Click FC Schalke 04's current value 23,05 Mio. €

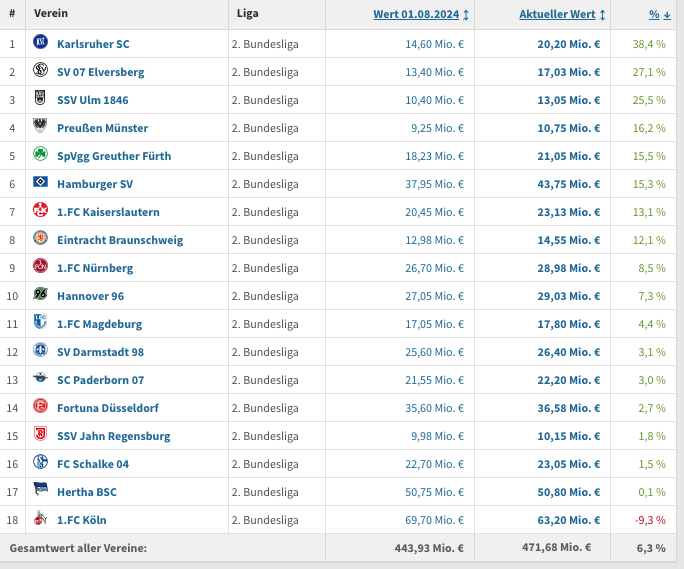(x=569, y=464)
